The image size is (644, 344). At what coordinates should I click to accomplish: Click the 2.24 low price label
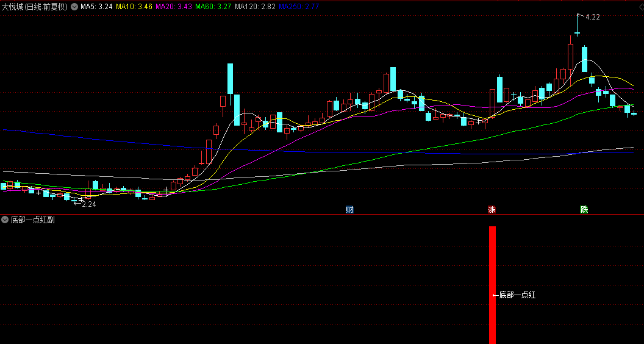pyautogui.click(x=88, y=204)
